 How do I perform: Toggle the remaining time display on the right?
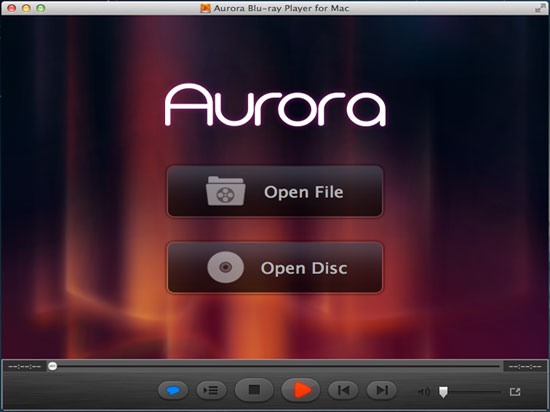pyautogui.click(x=525, y=367)
